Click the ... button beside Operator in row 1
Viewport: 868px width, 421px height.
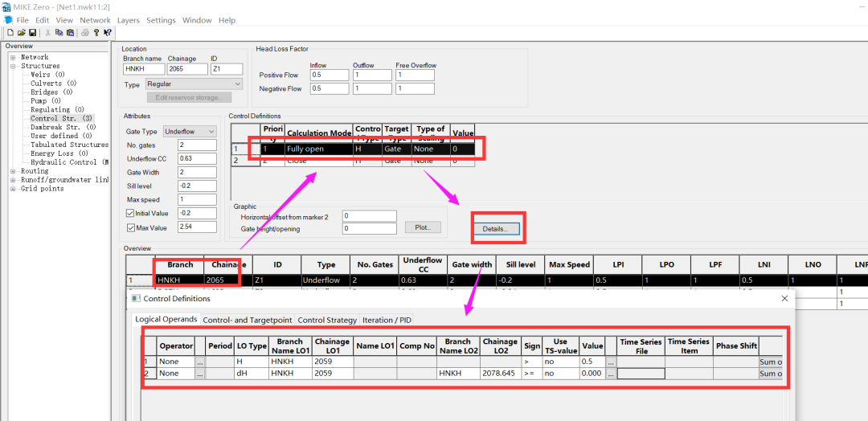click(x=200, y=362)
